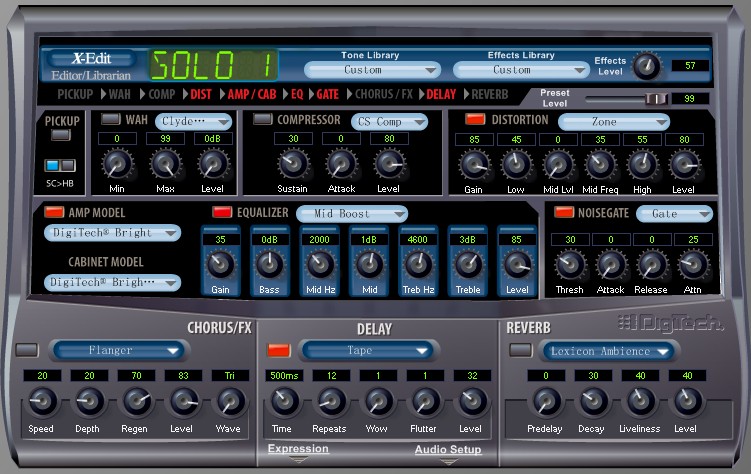Open the Wah type Clyde dropdown
Image resolution: width=751 pixels, height=474 pixels.
point(193,122)
